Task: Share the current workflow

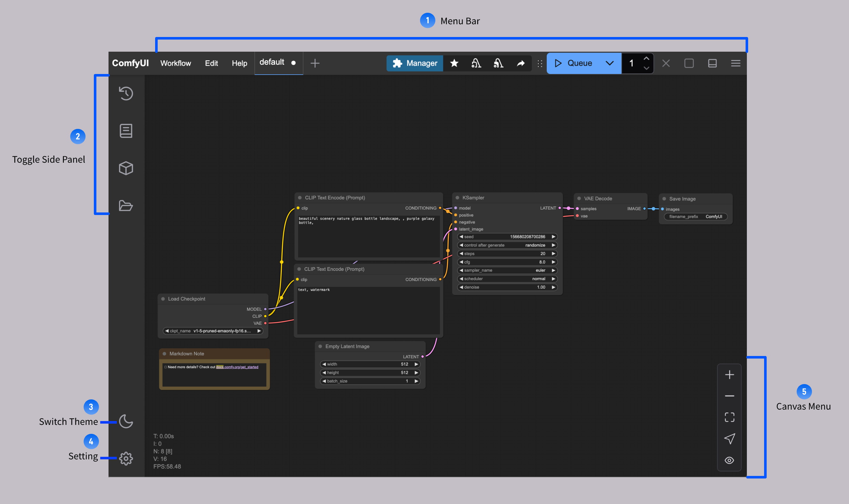Action: [521, 63]
